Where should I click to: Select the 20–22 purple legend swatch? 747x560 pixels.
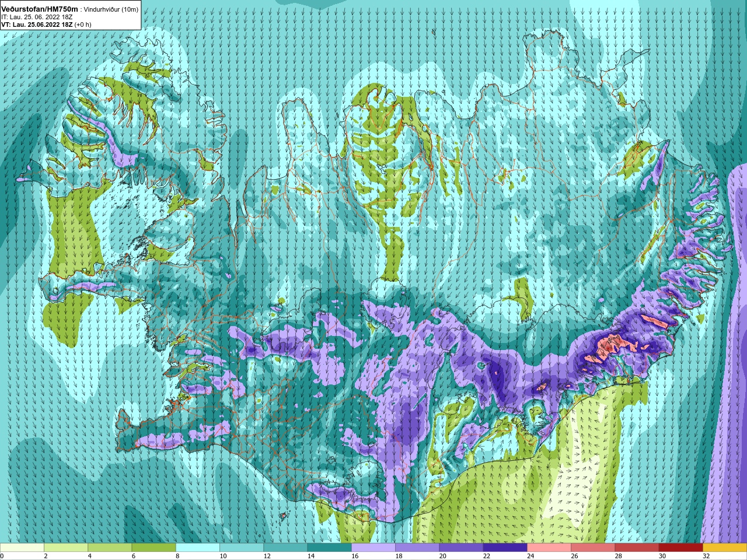(461, 548)
